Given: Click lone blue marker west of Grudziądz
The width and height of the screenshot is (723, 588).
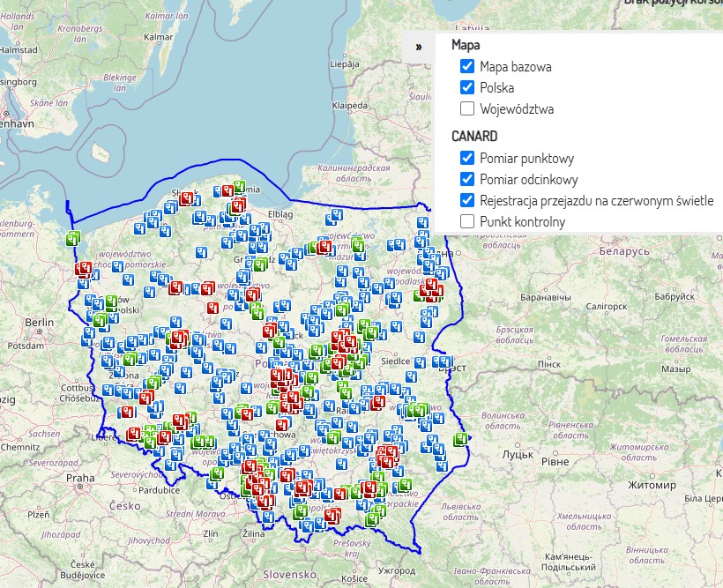Looking at the screenshot, I should click(201, 252).
